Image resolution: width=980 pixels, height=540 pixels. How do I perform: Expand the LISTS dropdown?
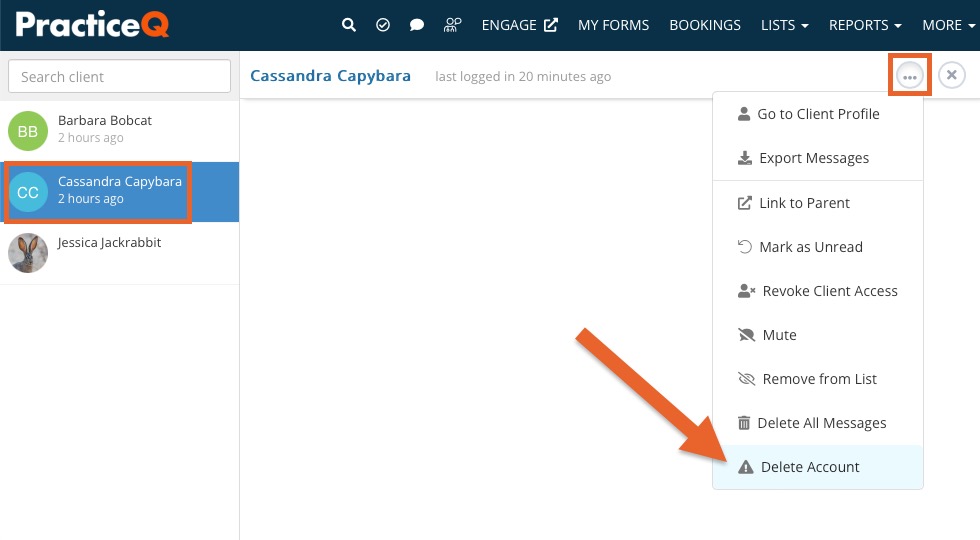[x=784, y=25]
